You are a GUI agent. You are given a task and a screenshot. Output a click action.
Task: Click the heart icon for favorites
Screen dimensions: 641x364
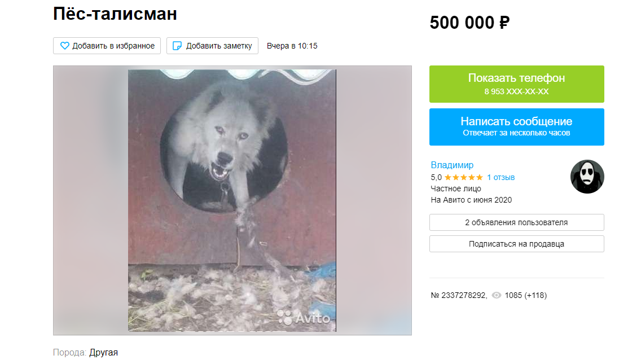[x=64, y=46]
